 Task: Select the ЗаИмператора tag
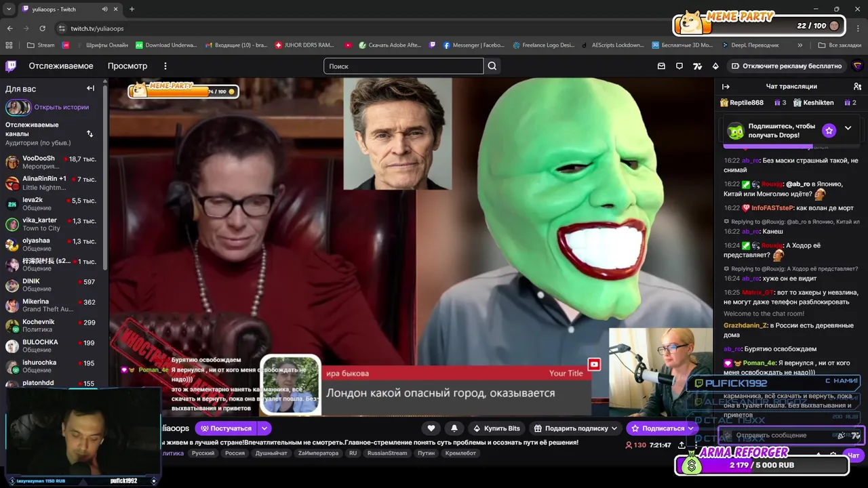318,453
